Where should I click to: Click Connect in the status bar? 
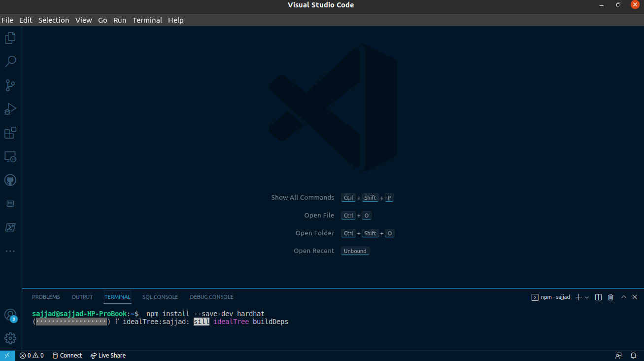pos(67,356)
